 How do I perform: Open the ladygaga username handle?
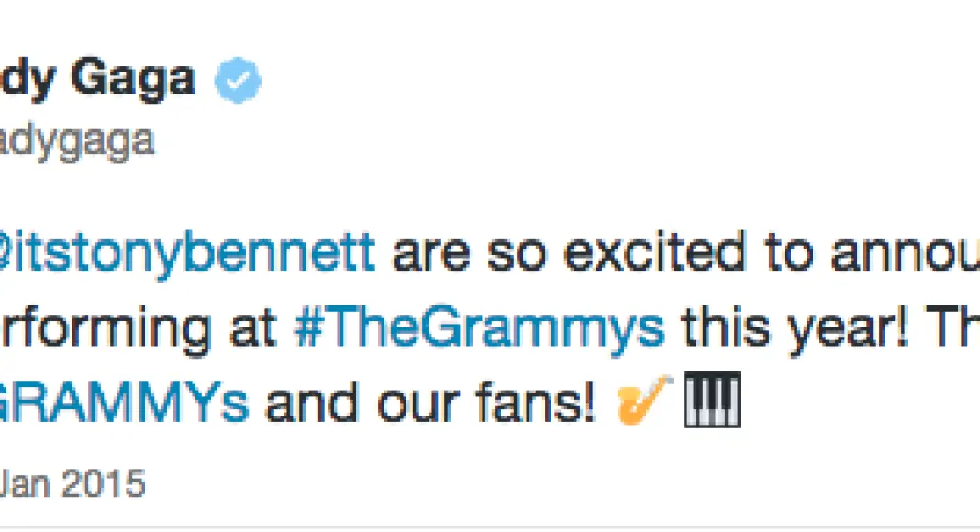tap(76, 141)
